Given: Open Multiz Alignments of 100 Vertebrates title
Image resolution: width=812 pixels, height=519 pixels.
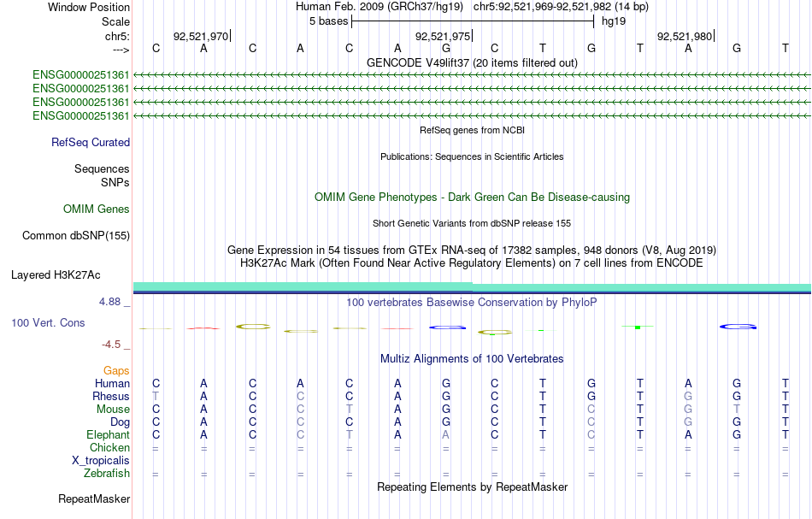Looking at the screenshot, I should [x=472, y=358].
